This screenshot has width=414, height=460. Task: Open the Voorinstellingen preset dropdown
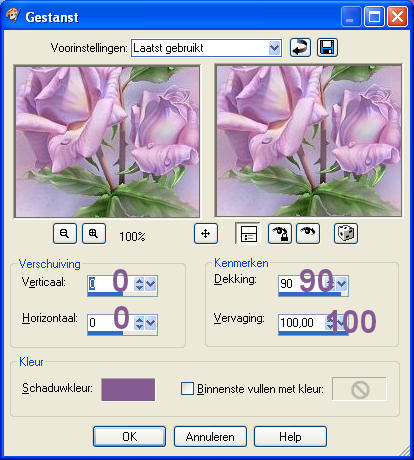(274, 48)
